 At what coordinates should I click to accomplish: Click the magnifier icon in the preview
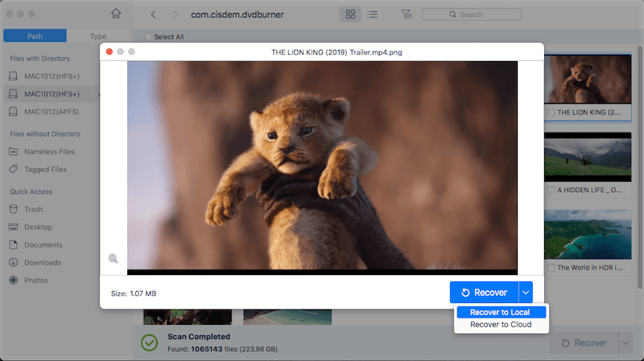click(114, 258)
